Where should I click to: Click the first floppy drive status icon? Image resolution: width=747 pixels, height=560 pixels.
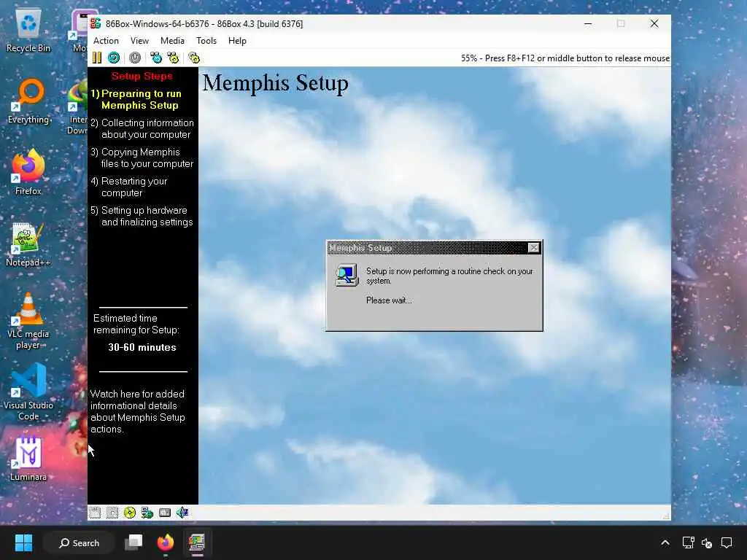click(x=95, y=513)
